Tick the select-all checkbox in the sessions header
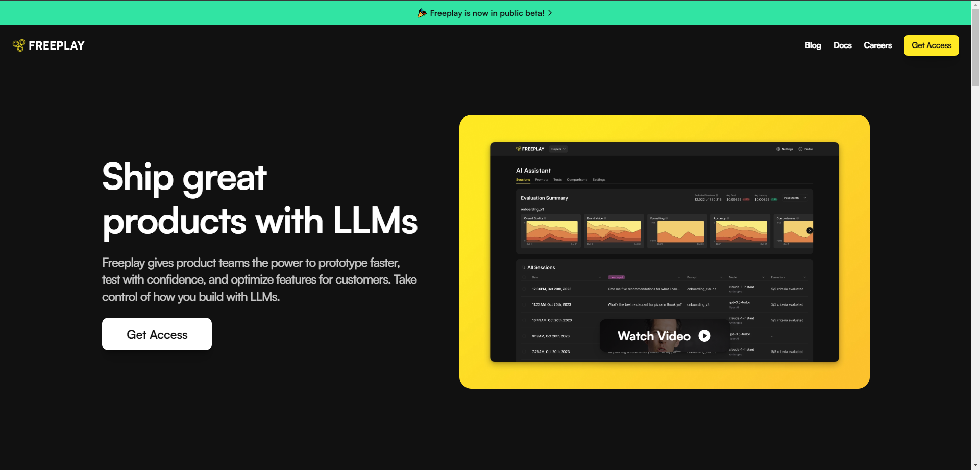Image resolution: width=980 pixels, height=470 pixels. point(524,277)
